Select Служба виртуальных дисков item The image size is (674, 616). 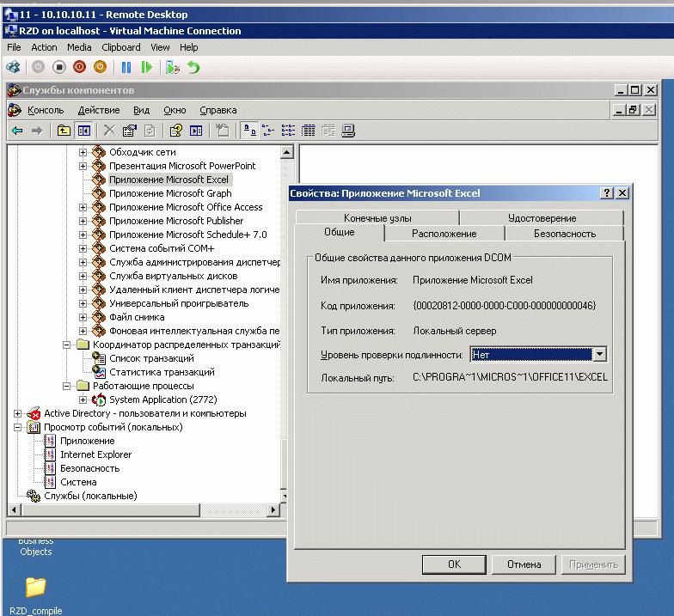[174, 276]
